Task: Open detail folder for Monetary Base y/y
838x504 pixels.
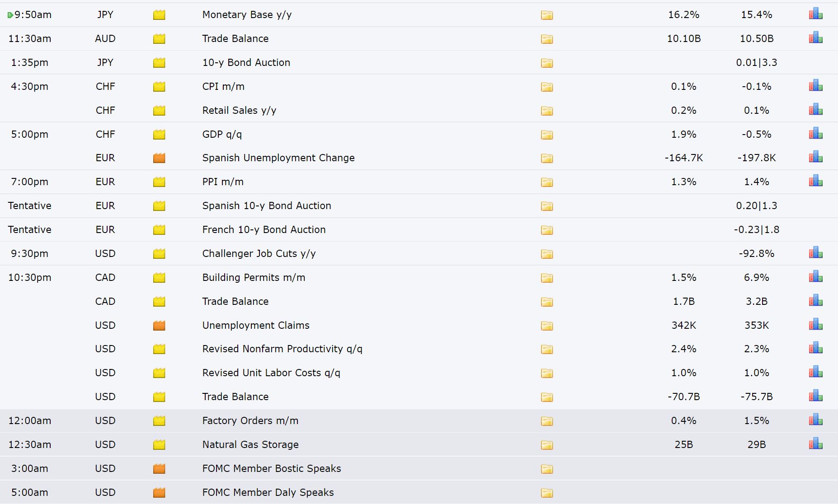Action: (547, 15)
